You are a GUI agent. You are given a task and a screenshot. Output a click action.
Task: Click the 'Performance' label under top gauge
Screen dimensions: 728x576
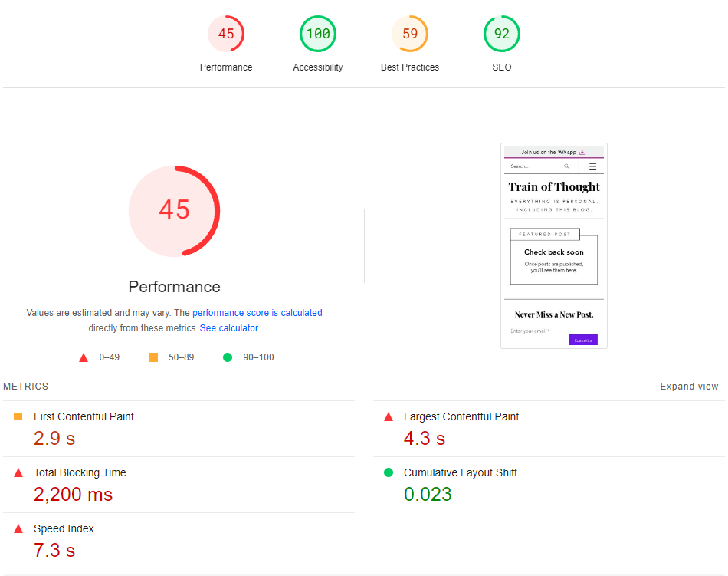[x=226, y=67]
